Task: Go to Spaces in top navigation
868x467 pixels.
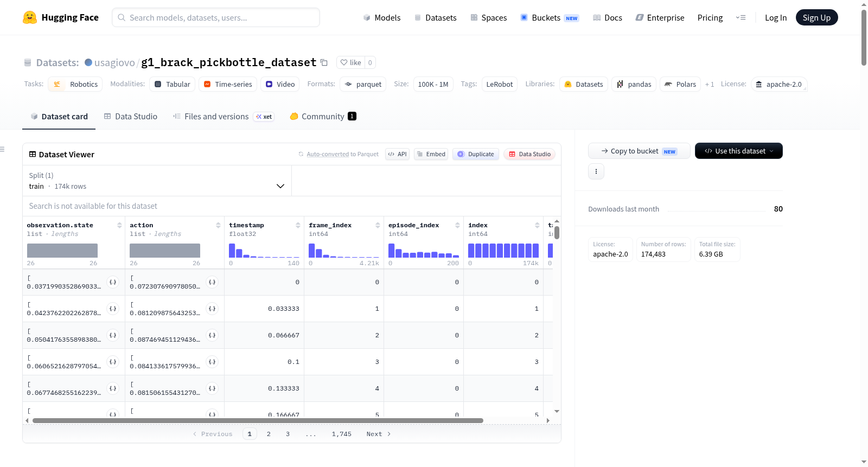Action: [x=489, y=17]
